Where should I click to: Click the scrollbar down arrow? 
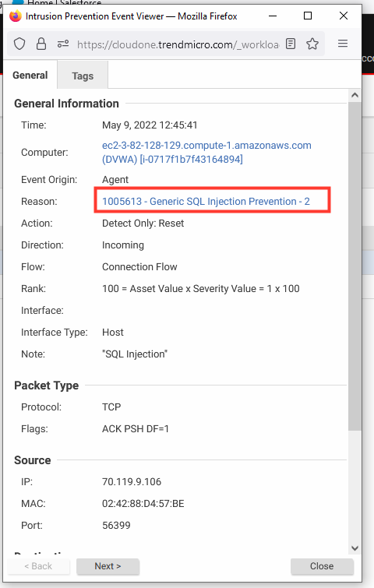[355, 548]
